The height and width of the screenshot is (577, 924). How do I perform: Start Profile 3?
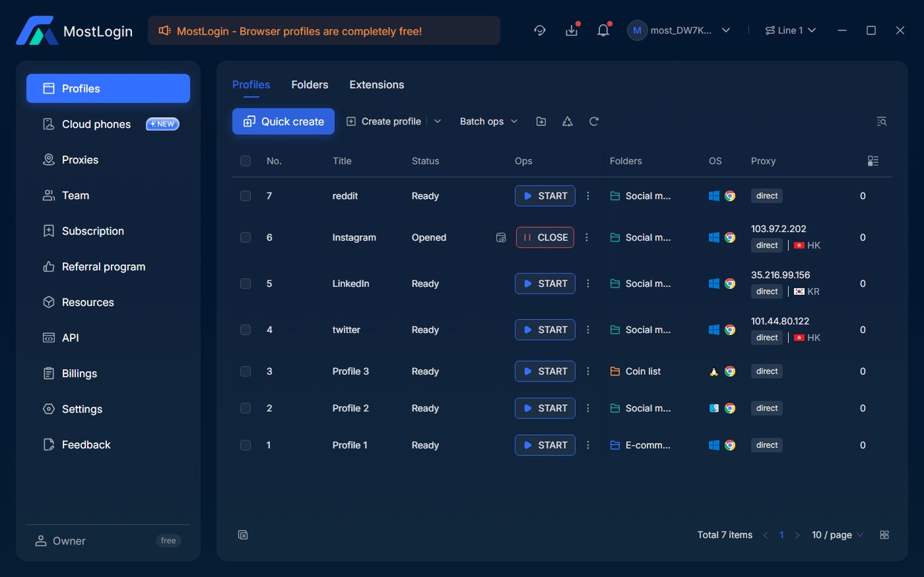click(545, 371)
